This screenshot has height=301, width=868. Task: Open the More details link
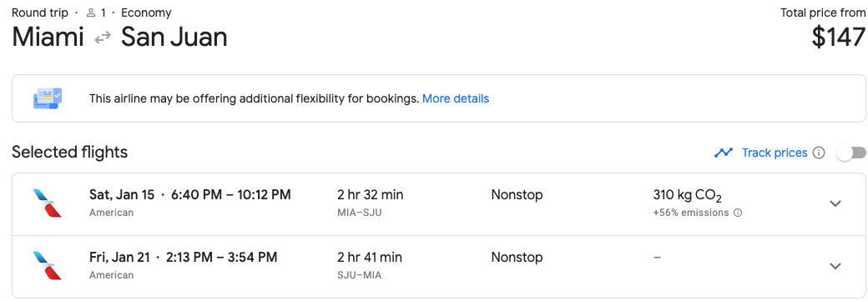pyautogui.click(x=456, y=98)
